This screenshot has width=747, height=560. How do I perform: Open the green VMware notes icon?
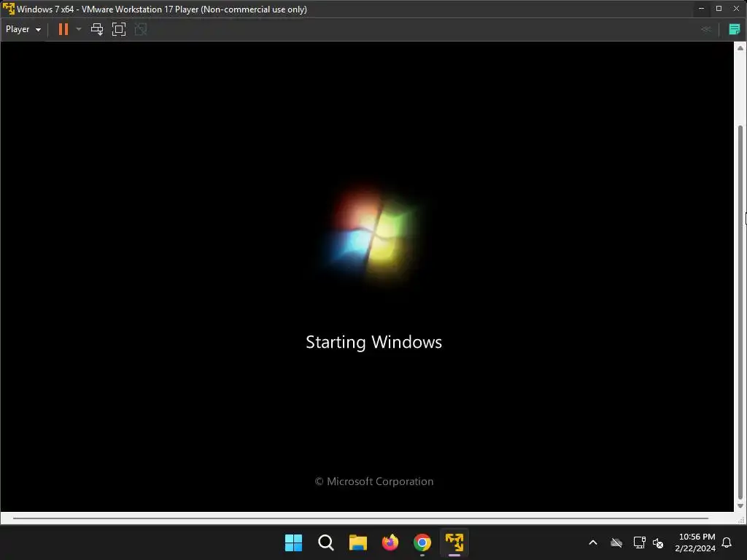tap(734, 29)
